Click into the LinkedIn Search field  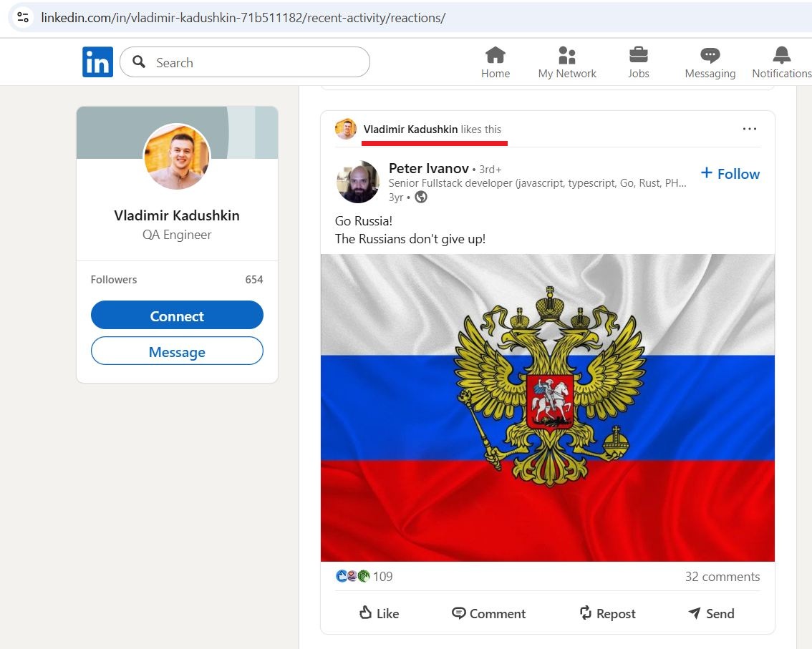coord(245,62)
